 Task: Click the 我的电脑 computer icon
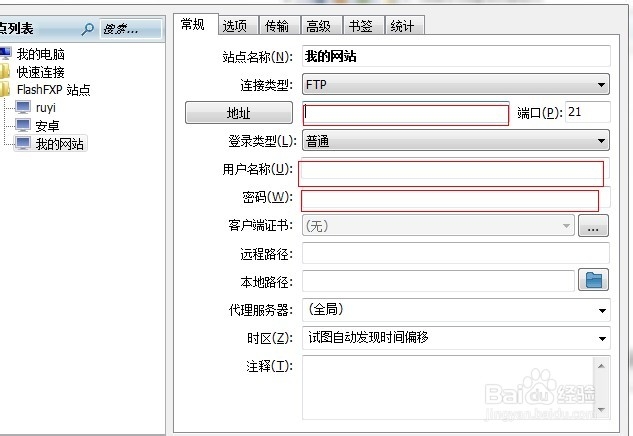click(5, 54)
